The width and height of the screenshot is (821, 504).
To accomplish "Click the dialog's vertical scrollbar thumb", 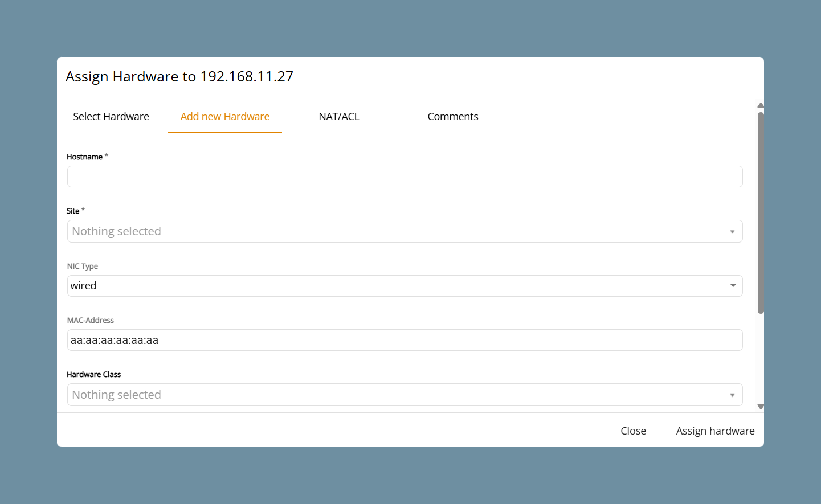I will 761,212.
